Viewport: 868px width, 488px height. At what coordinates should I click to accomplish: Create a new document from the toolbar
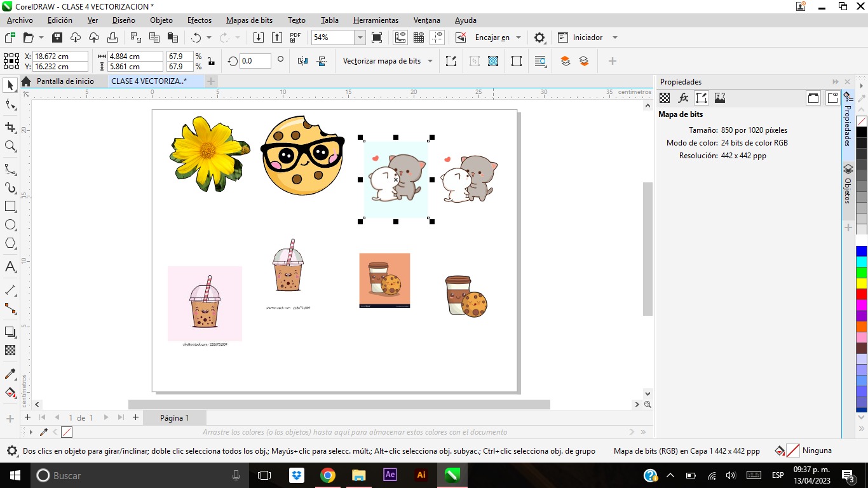click(x=10, y=37)
